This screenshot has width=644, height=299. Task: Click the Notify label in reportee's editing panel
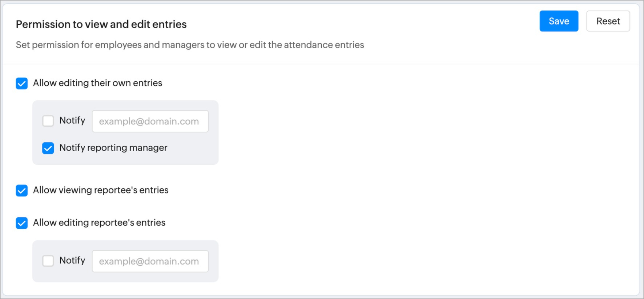pyautogui.click(x=72, y=261)
